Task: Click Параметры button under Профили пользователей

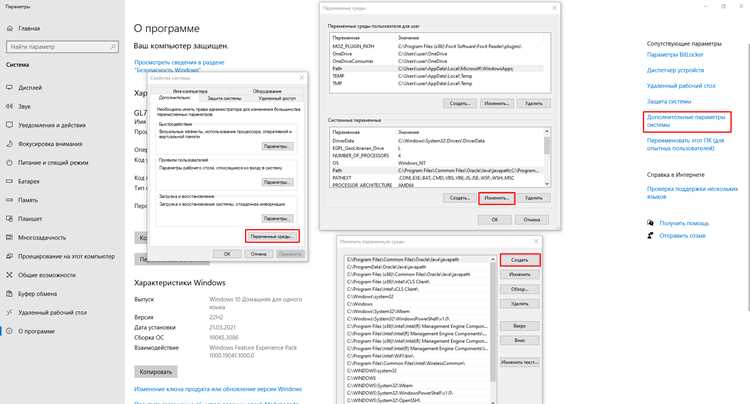Action: 277,182
